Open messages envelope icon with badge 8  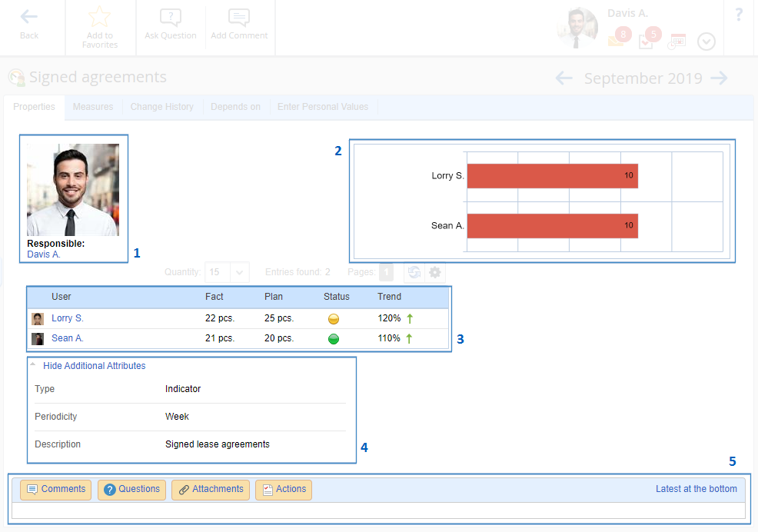[617, 40]
